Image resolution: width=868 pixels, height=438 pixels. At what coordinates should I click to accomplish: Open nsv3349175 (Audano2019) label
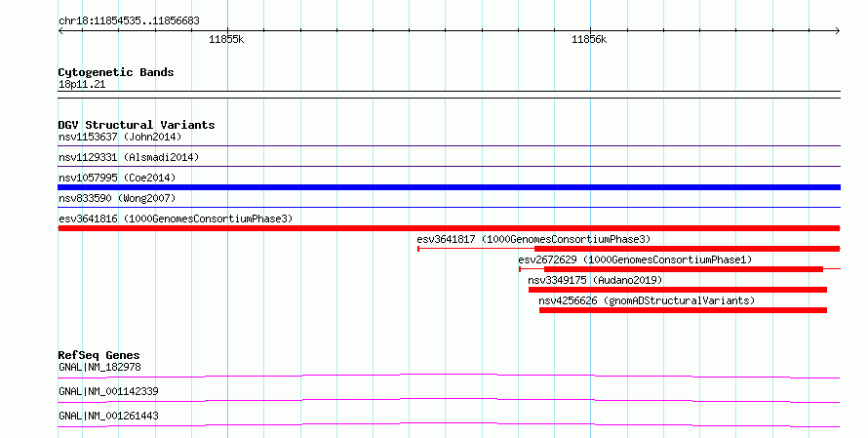[x=595, y=280]
